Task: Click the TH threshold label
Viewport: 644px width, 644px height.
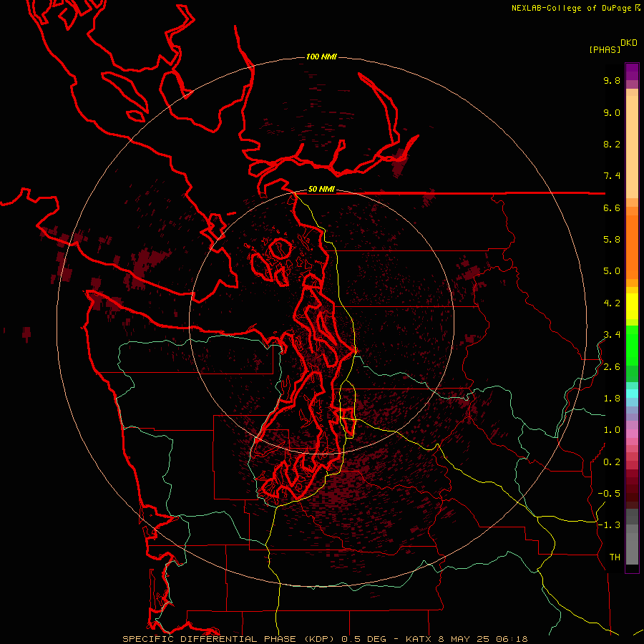Action: point(615,557)
